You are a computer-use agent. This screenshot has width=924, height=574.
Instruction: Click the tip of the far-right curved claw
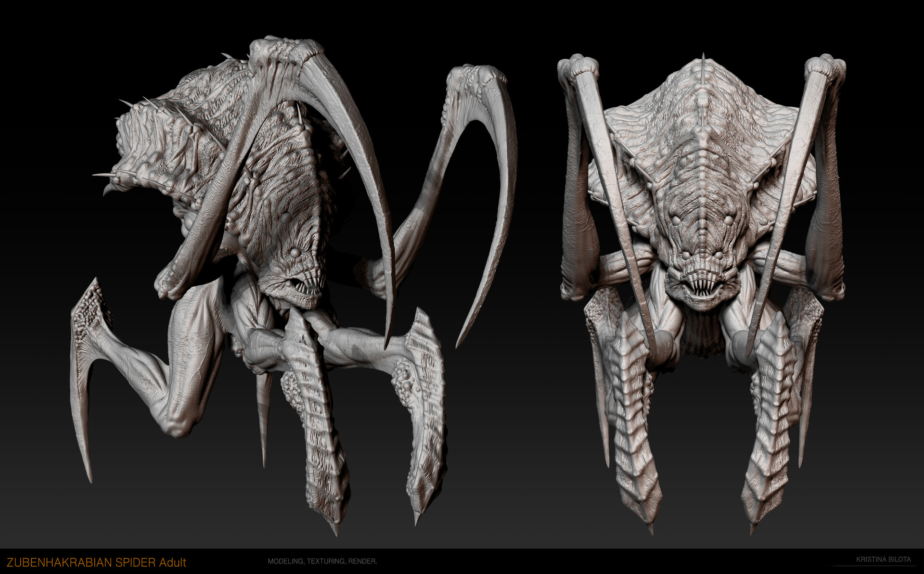coord(457,344)
